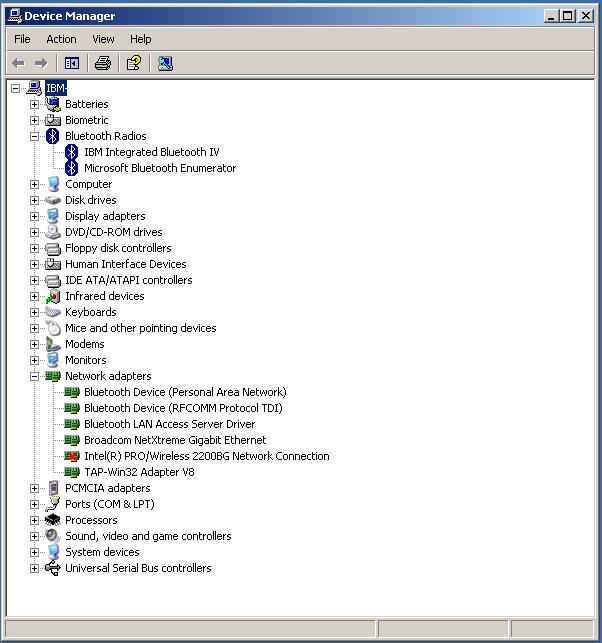Expand the System devices node
602x643 pixels.
coord(34,552)
